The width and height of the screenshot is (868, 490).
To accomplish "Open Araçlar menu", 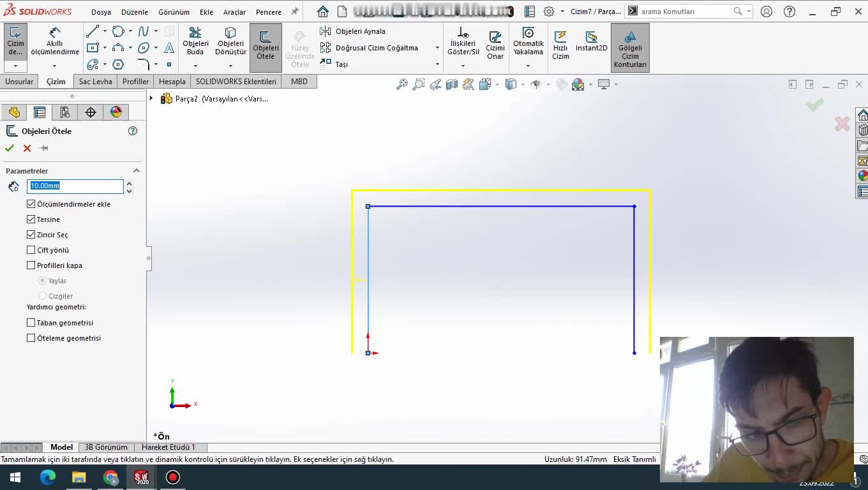I will tap(234, 12).
